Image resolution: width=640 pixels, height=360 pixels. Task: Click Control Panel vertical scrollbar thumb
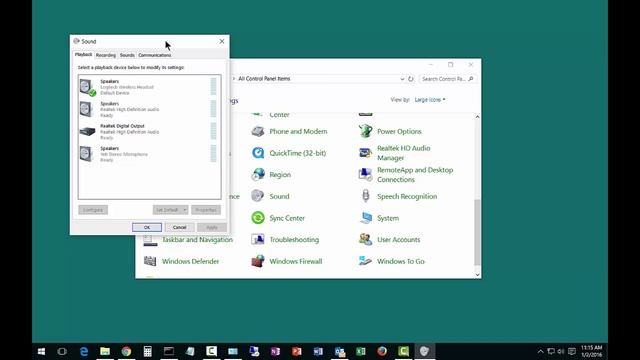click(477, 232)
